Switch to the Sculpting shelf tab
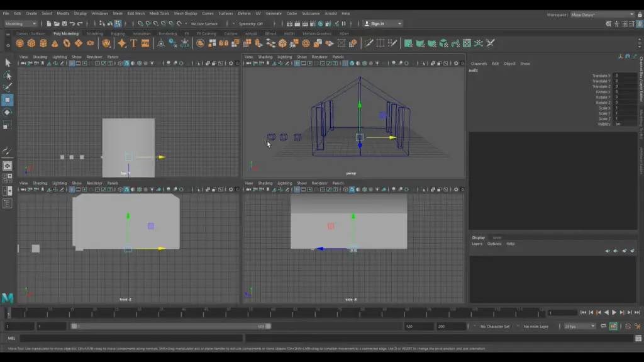The image size is (644, 362). (x=94, y=34)
